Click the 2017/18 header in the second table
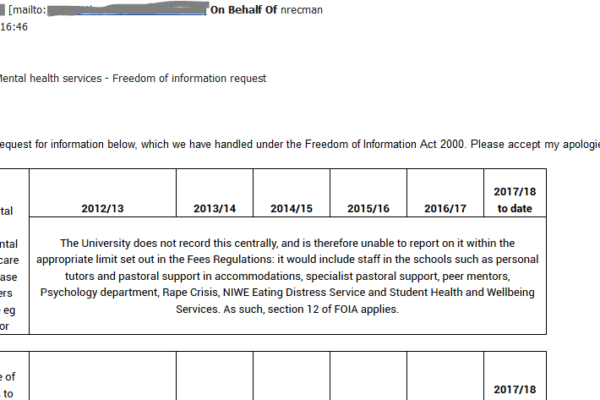This screenshot has width=600, height=400. (515, 389)
